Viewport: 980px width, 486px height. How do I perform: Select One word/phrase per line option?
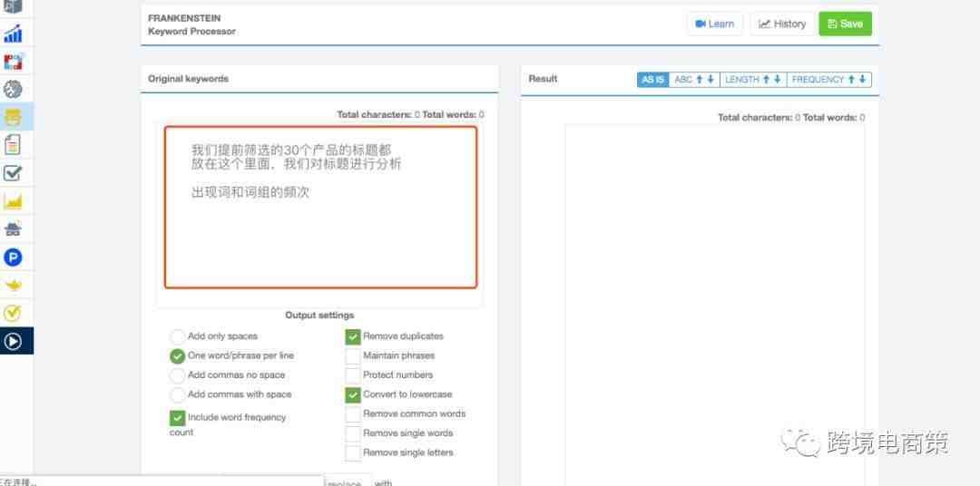(178, 356)
